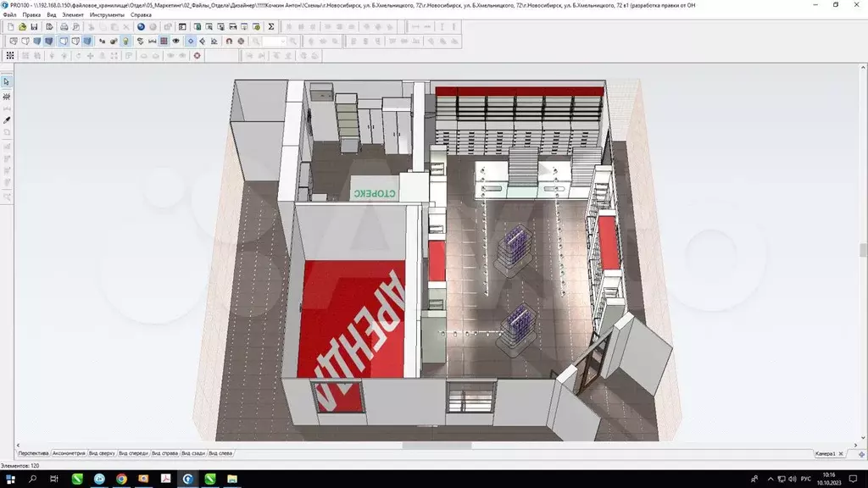Image resolution: width=868 pixels, height=488 pixels.
Task: Click the black select-all grid icon
Action: tap(10, 55)
